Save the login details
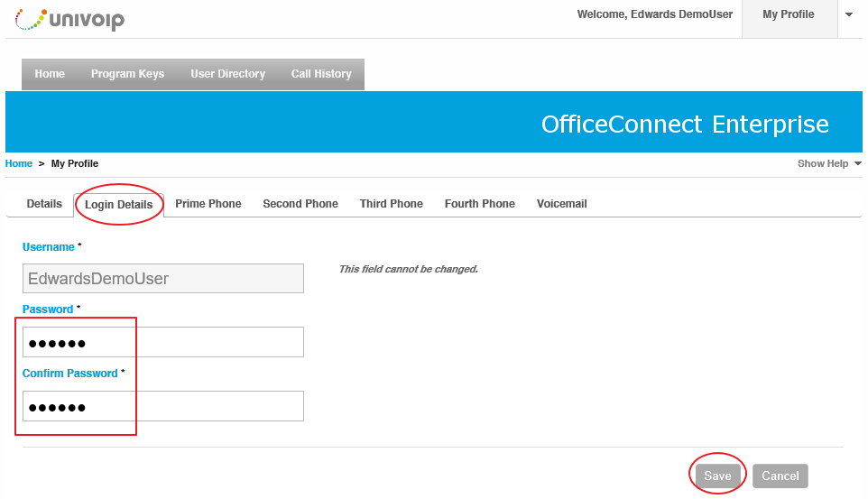Screen dimensions: 868x499 (717, 476)
